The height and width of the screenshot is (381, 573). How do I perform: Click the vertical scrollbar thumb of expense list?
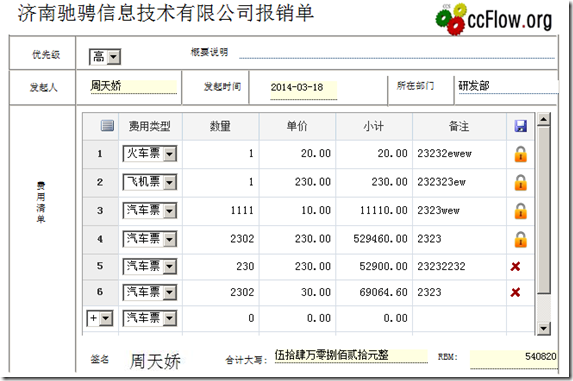pos(544,210)
